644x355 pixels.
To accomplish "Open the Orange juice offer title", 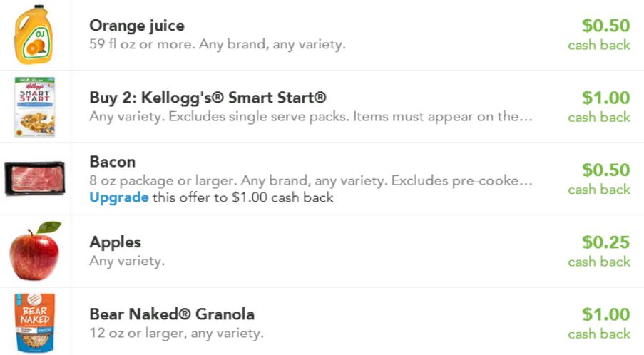I will (x=137, y=26).
